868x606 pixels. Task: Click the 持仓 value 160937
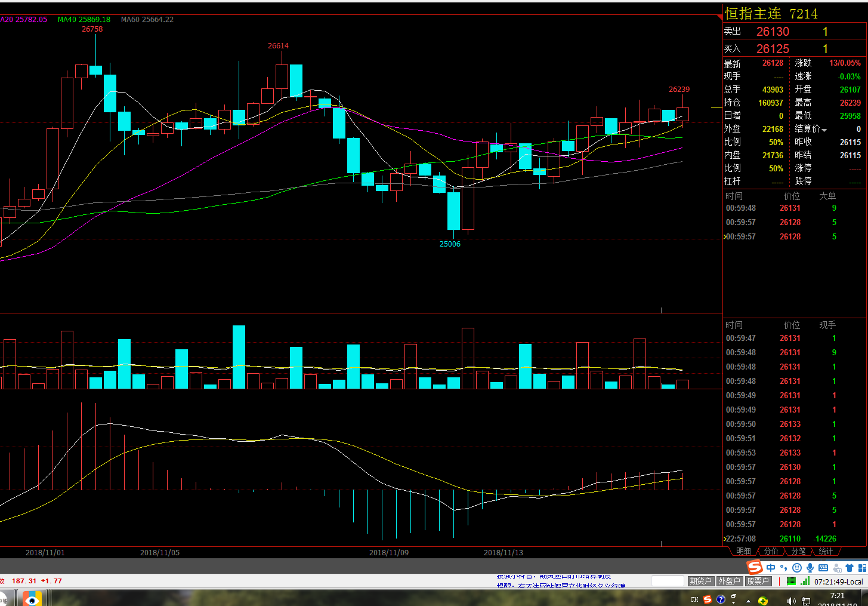tap(771, 103)
